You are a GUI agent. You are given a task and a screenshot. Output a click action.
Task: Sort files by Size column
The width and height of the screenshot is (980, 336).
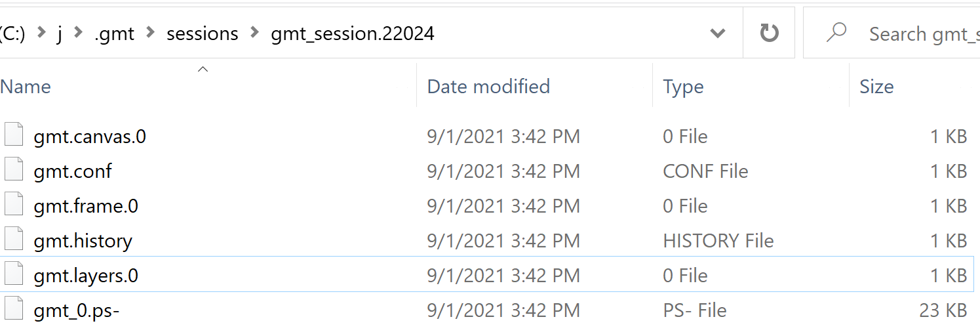point(876,87)
